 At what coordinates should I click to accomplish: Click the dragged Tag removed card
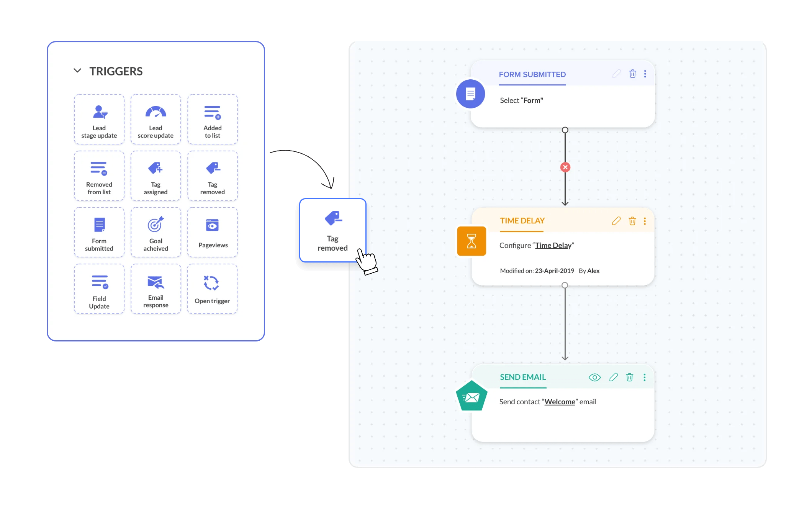[x=332, y=230]
